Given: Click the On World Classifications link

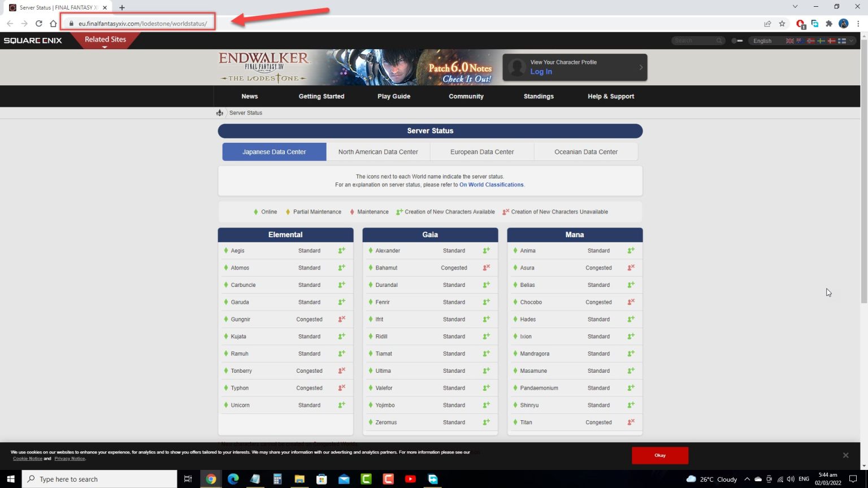Looking at the screenshot, I should click(x=491, y=184).
